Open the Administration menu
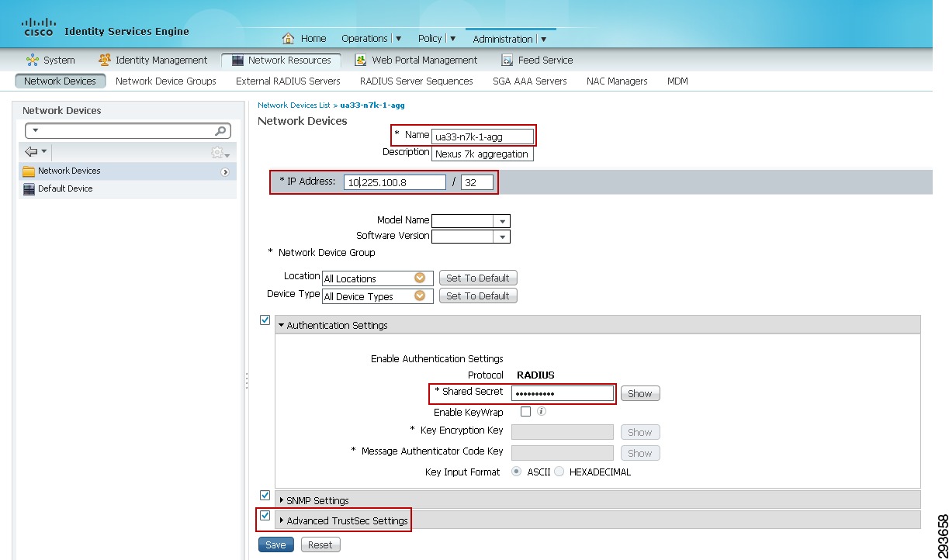This screenshot has width=949, height=560. [510, 39]
